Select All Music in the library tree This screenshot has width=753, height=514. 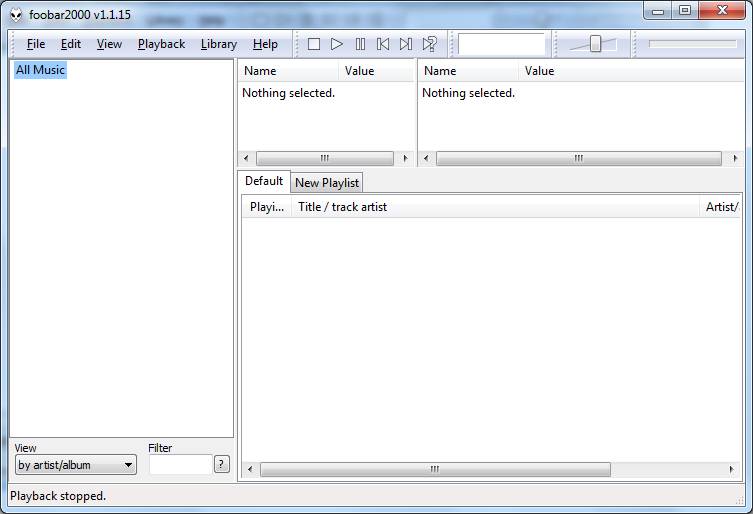point(40,70)
